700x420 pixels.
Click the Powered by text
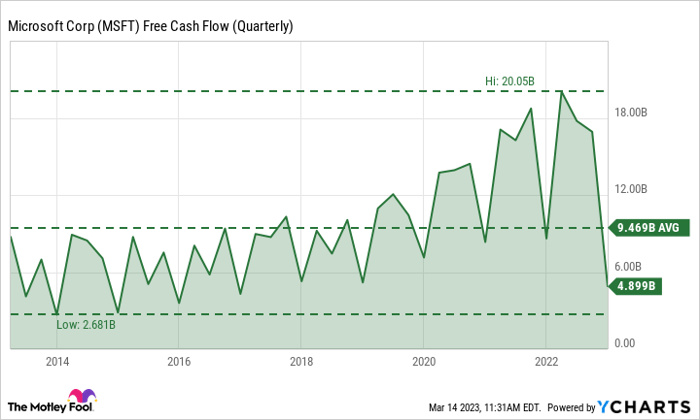(571, 408)
